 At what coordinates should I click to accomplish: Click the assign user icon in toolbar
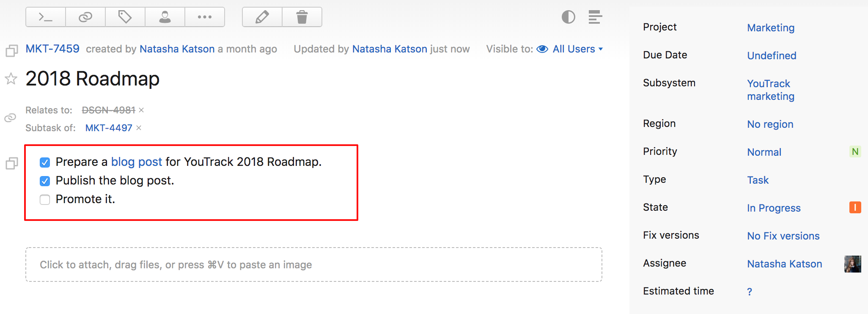tap(165, 17)
